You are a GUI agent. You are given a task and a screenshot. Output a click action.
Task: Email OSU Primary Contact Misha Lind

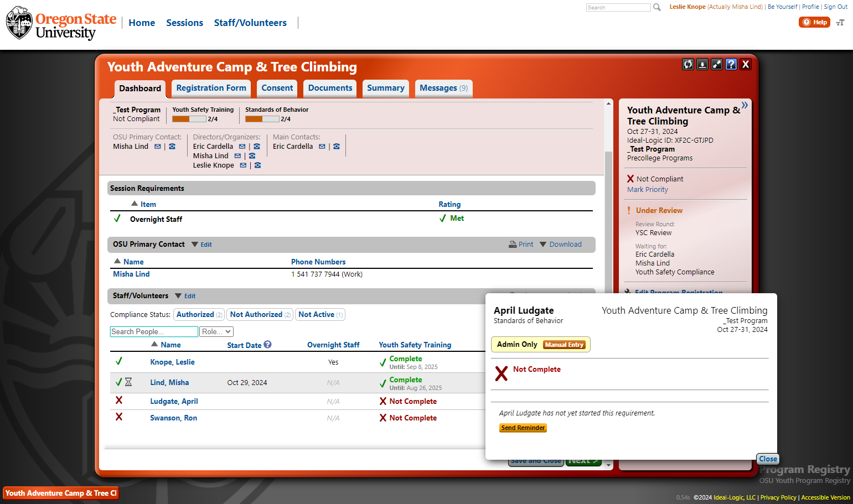[158, 147]
